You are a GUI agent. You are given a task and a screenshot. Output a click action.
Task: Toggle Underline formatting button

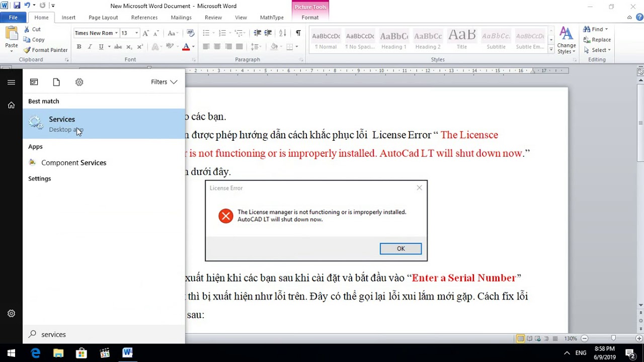(x=101, y=47)
